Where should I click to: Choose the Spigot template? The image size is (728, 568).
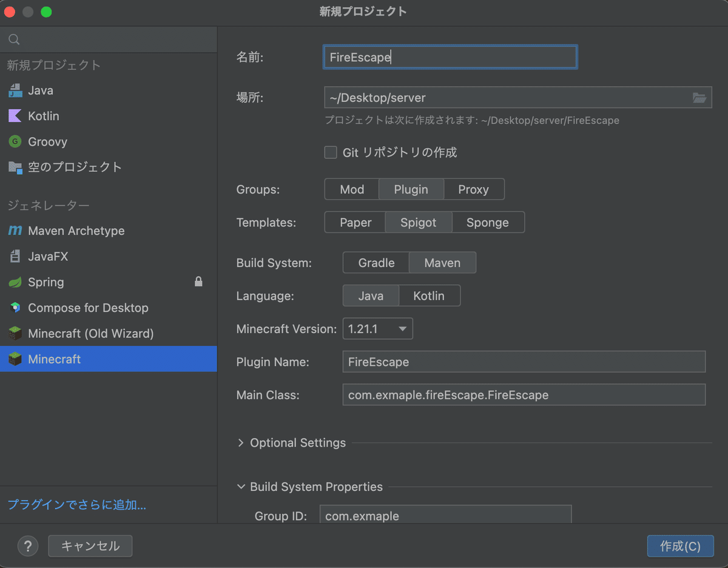(419, 222)
